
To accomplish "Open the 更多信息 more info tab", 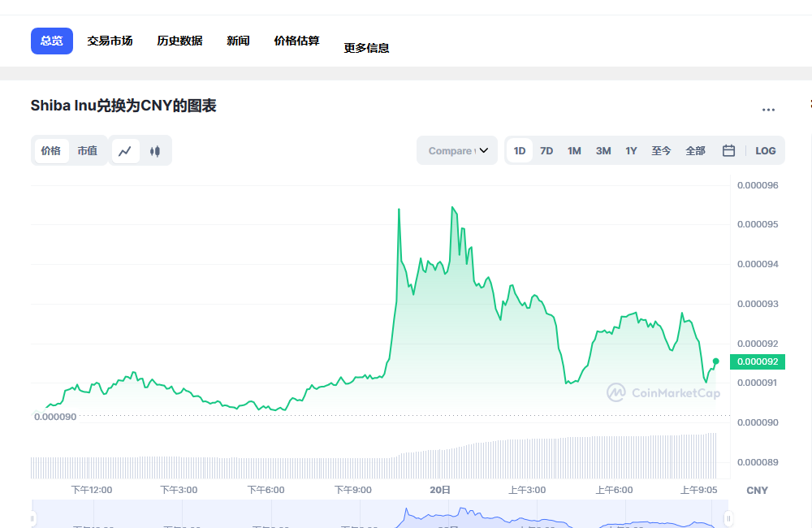I will tap(367, 48).
